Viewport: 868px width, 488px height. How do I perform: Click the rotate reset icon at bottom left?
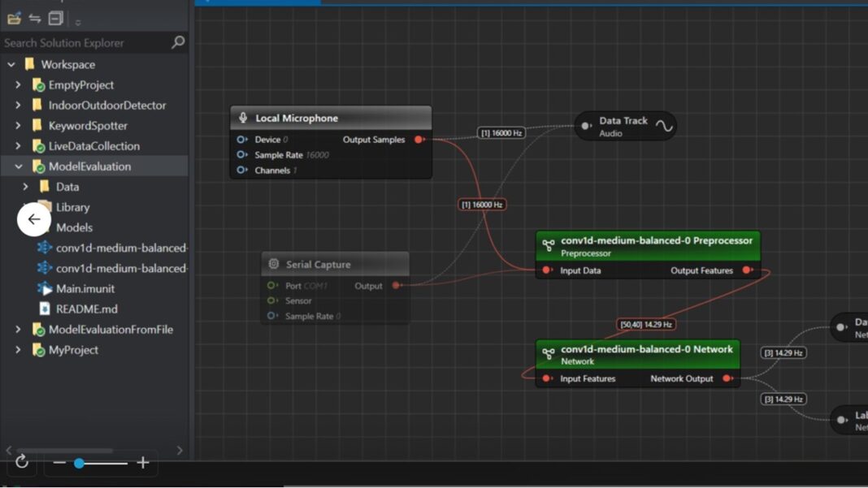22,462
